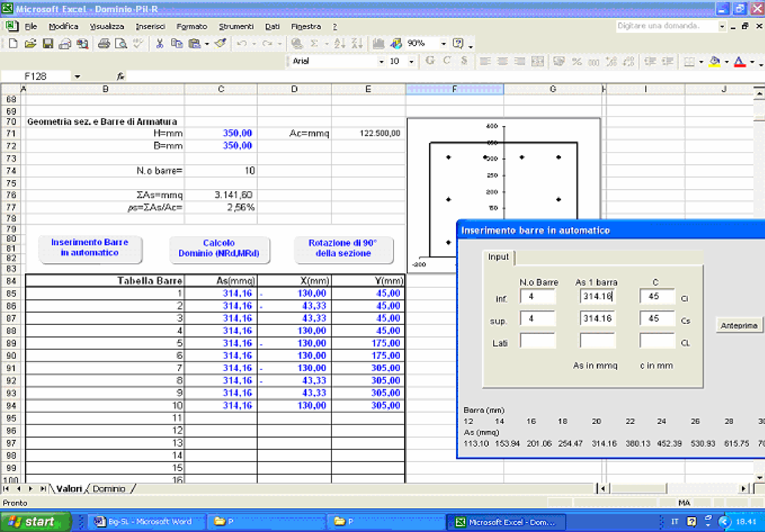Switch to the Dominio sheet tab
The width and height of the screenshot is (765, 532).
pos(109,489)
